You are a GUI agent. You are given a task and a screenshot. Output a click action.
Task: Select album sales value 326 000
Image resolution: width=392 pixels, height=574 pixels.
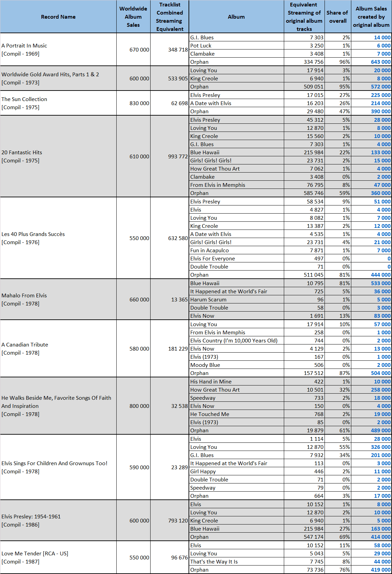371,447
